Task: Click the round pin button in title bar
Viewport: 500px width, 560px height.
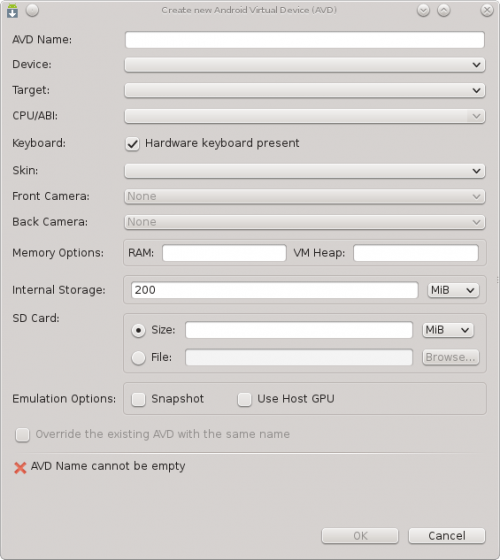Action: [32, 10]
